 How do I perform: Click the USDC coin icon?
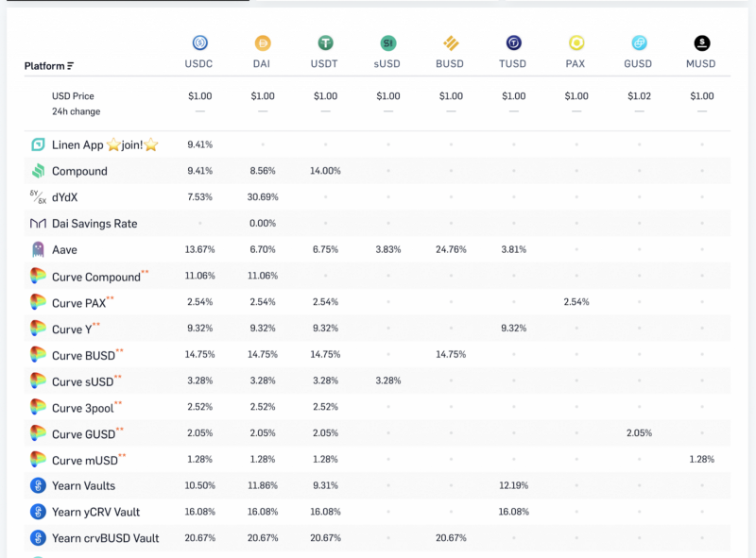[200, 42]
